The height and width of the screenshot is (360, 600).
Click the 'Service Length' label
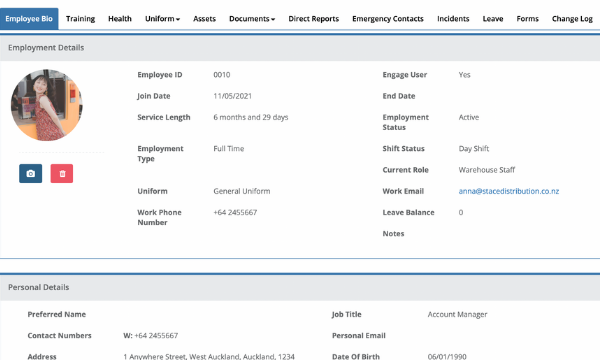[x=164, y=117]
